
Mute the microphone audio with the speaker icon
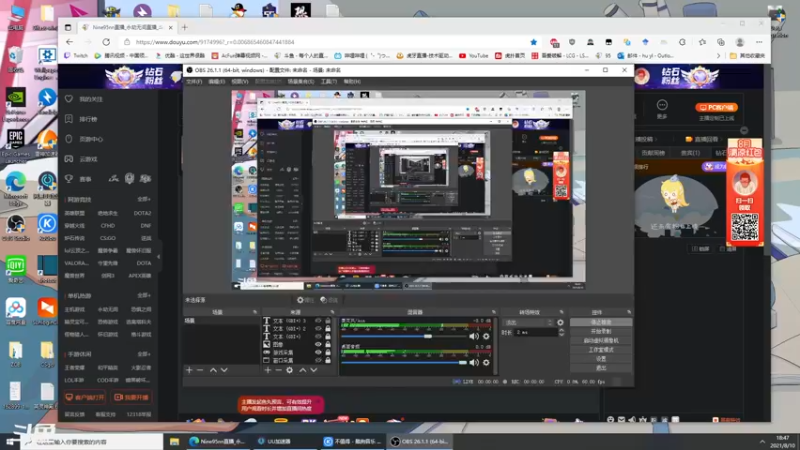coord(474,336)
